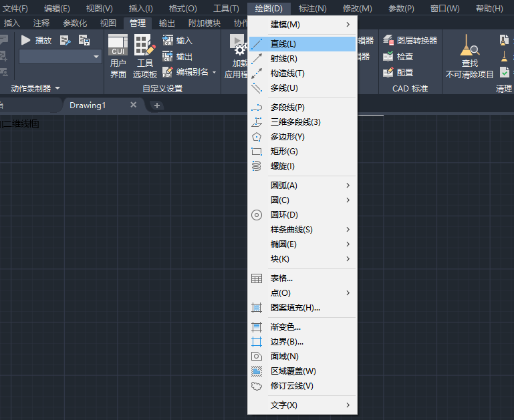Click the 编辑别名 edit aliases button
514x420 pixels.
tap(186, 72)
